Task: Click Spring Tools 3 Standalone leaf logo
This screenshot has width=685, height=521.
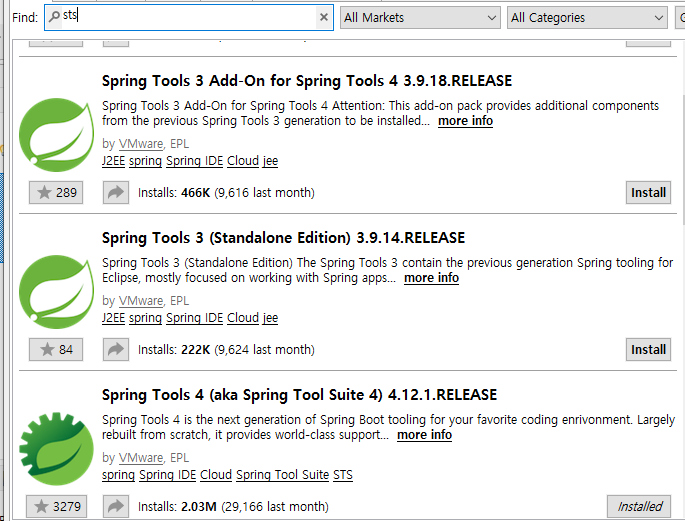Action: (57, 292)
